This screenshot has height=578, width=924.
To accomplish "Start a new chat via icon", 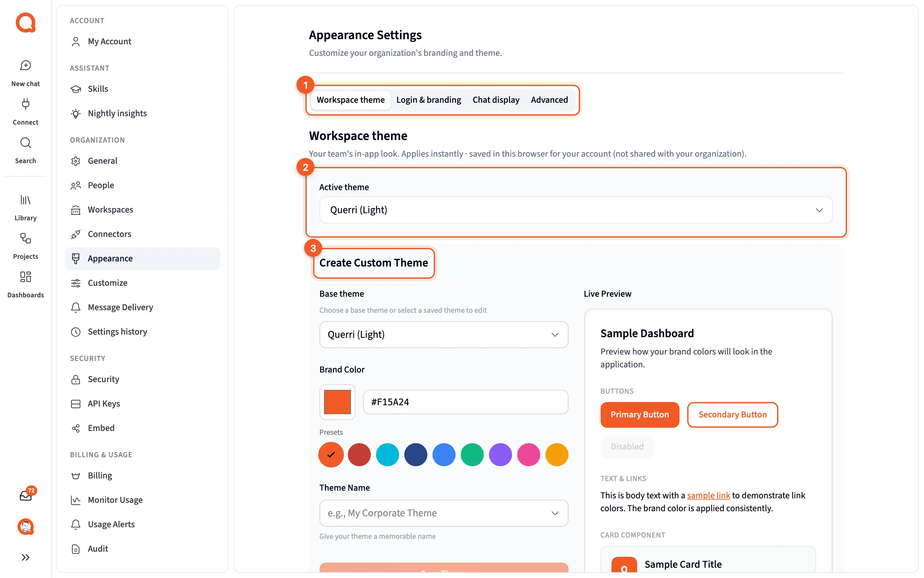I will point(26,66).
